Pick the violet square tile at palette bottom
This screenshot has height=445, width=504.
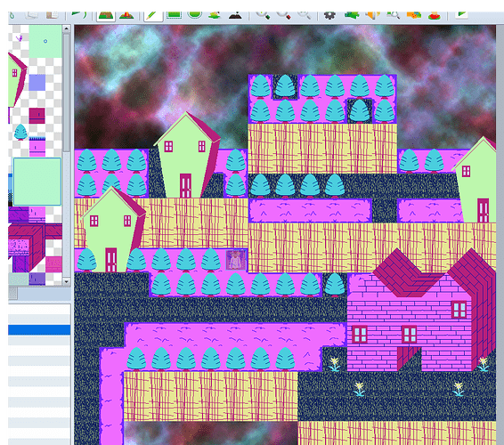37,279
